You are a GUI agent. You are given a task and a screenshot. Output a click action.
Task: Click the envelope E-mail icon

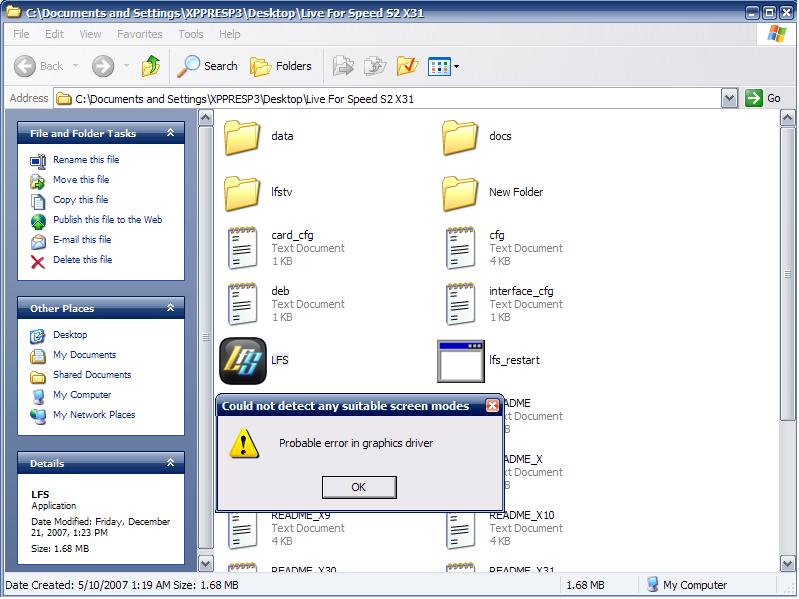(x=38, y=241)
